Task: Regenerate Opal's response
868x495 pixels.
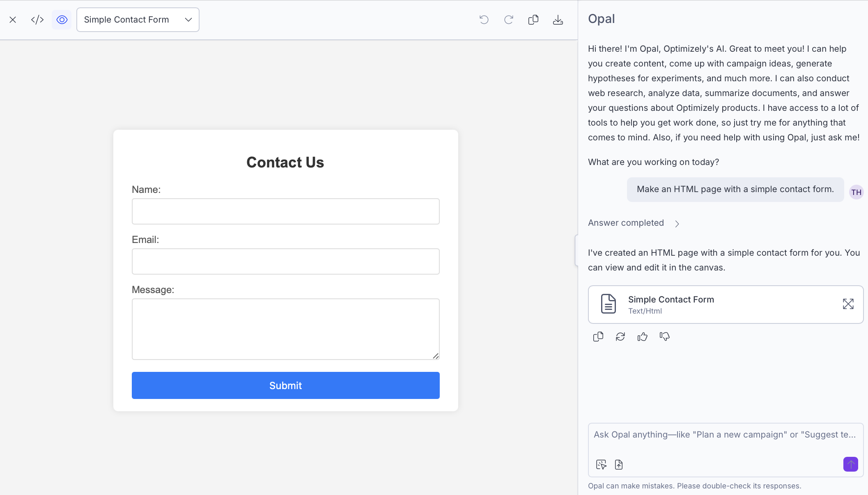Action: click(x=620, y=337)
